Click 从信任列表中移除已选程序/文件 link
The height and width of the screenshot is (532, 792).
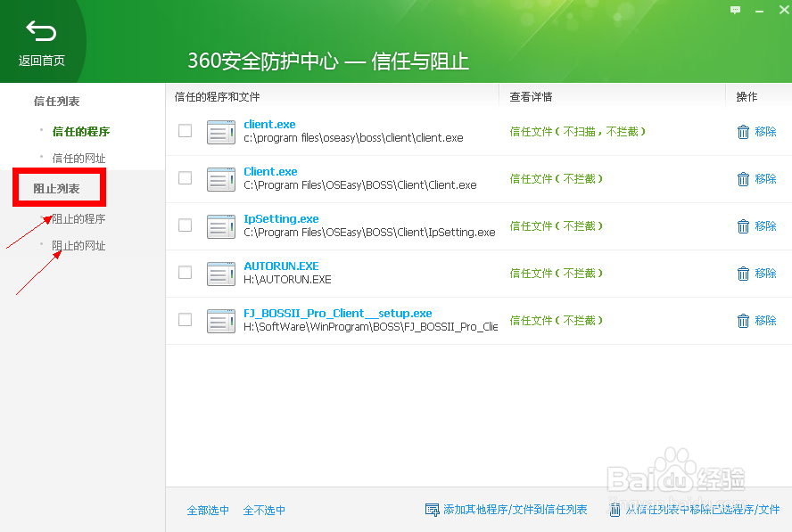tap(703, 510)
